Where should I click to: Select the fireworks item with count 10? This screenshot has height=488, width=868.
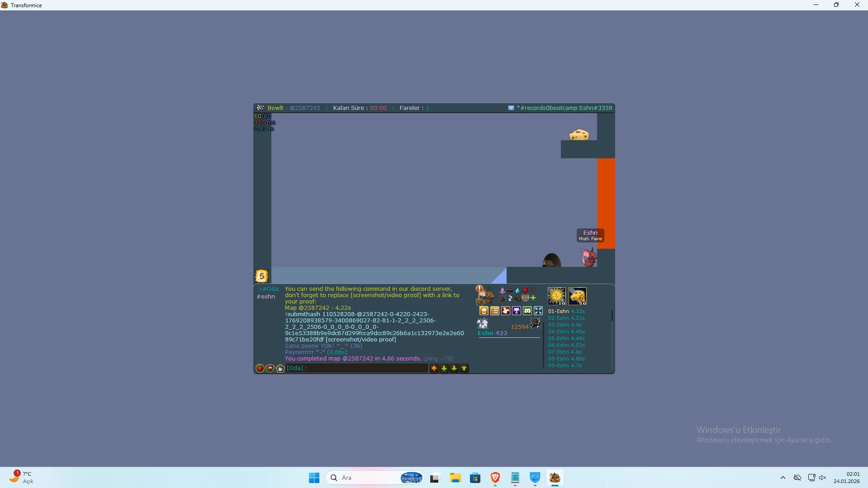557,296
